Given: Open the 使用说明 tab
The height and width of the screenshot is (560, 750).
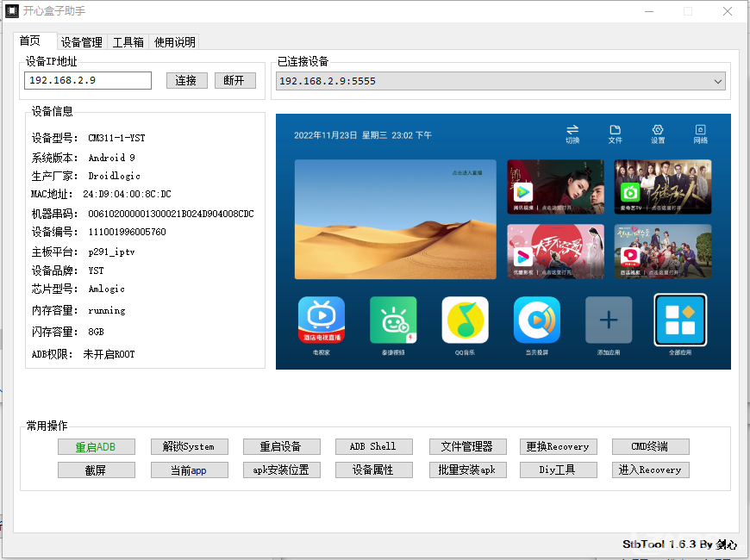Looking at the screenshot, I should click(x=175, y=42).
